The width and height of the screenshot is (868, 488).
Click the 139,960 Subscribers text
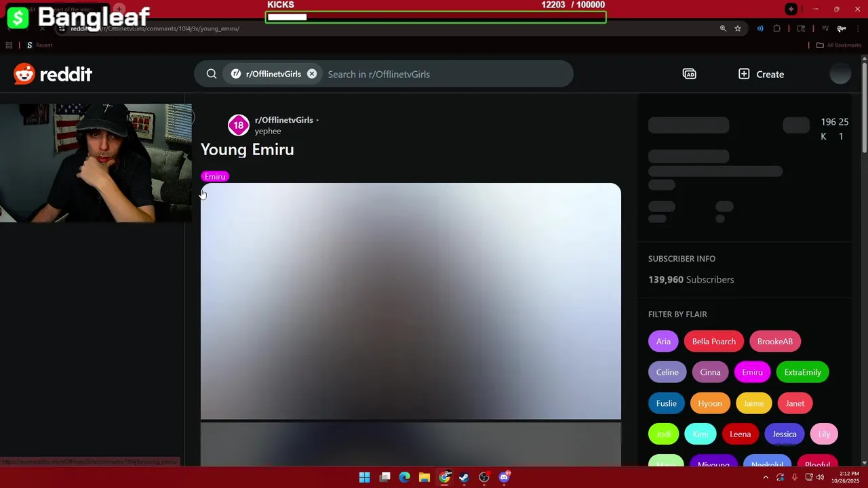pyautogui.click(x=691, y=279)
